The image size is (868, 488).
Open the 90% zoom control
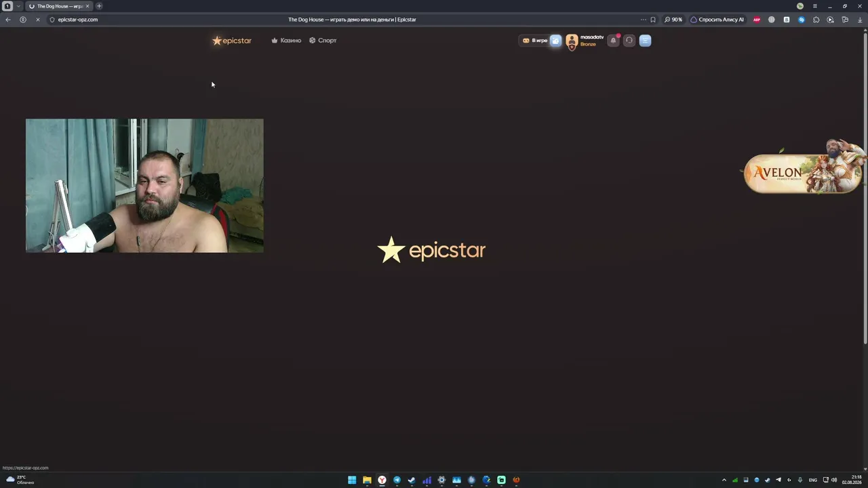[673, 20]
